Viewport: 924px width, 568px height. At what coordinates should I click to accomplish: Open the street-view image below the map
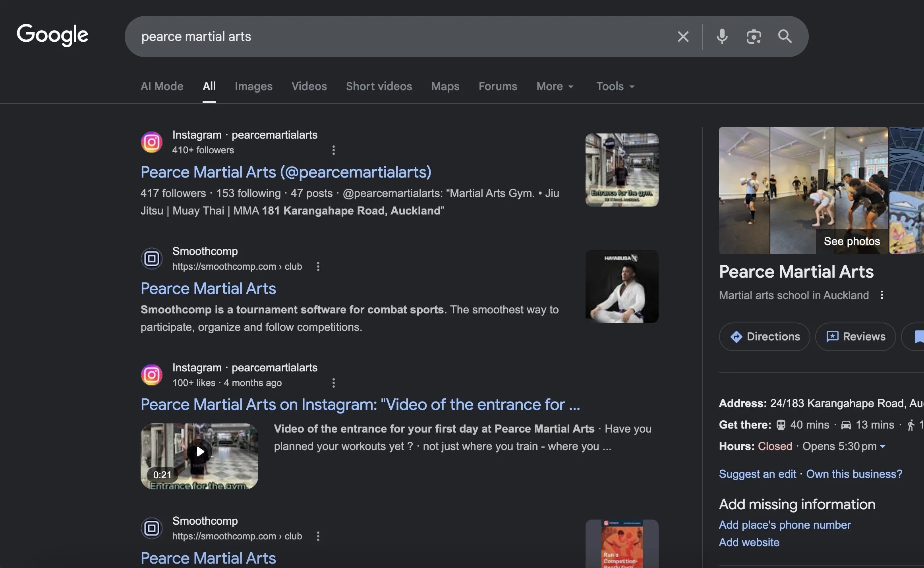point(907,222)
